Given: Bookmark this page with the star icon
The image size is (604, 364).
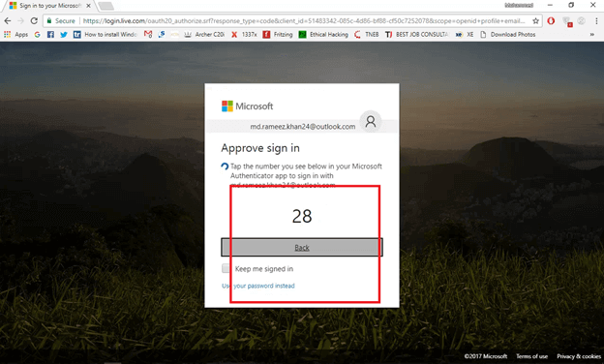Looking at the screenshot, I should 535,20.
